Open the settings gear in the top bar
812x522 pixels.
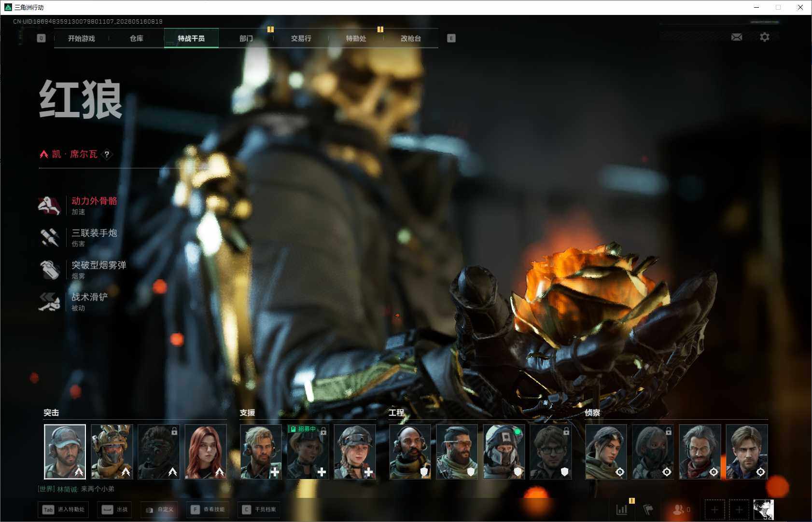coord(765,37)
